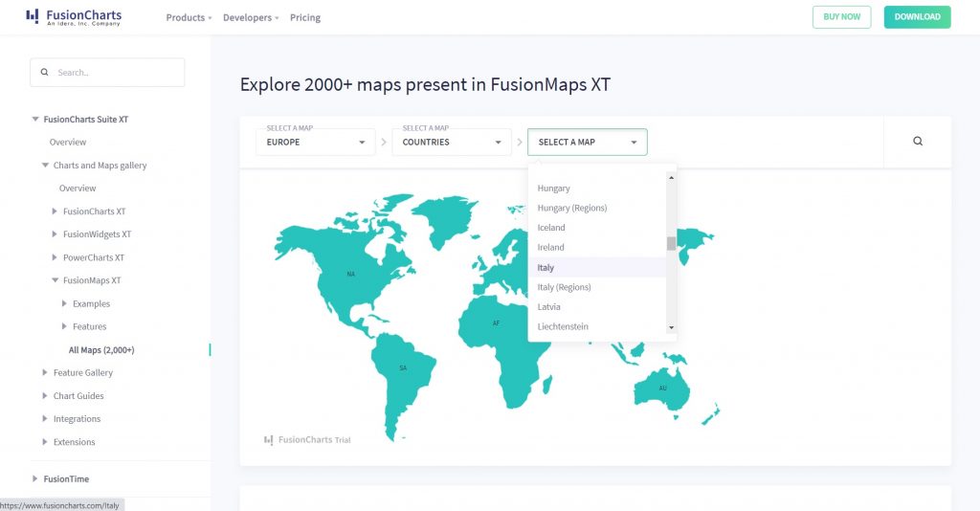Image resolution: width=980 pixels, height=511 pixels.
Task: Open the Developers menu
Action: coord(250,17)
